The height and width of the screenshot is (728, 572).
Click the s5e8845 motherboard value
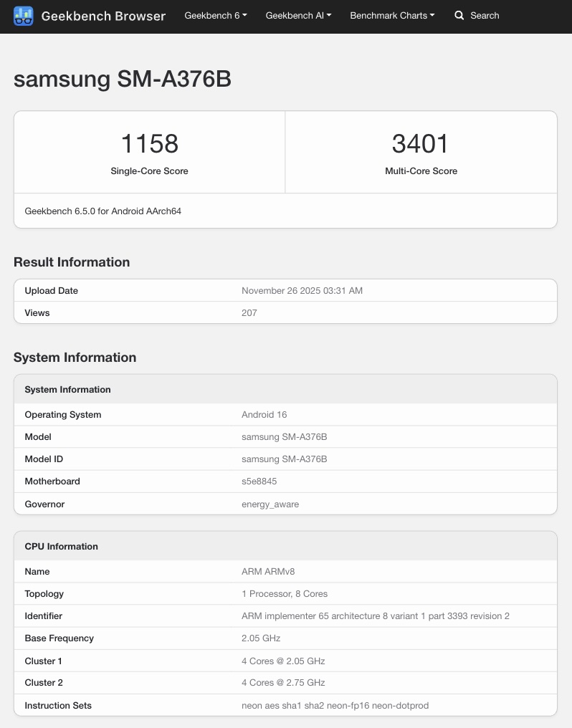point(259,482)
